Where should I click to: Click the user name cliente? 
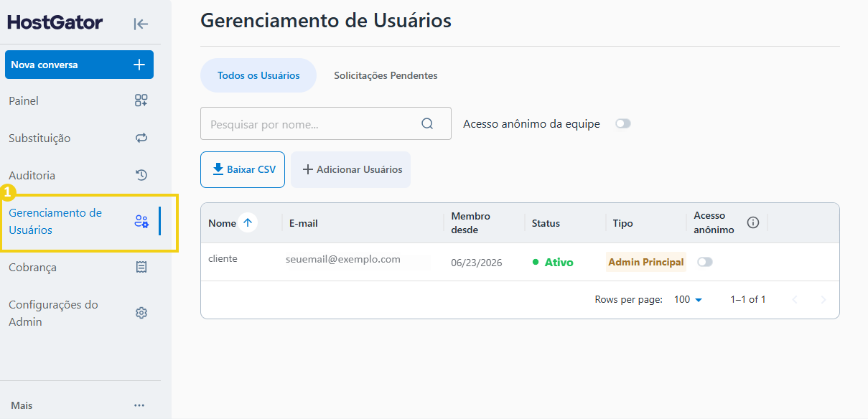pos(223,258)
